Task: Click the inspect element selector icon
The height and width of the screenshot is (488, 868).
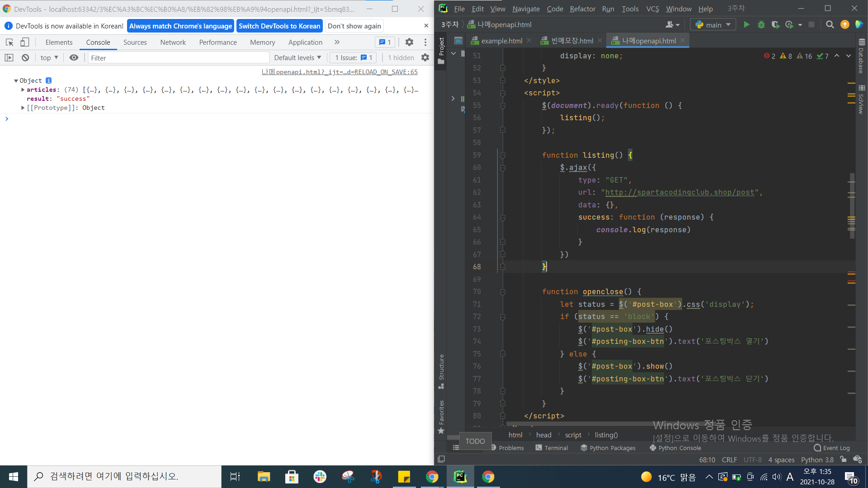Action: tap(9, 42)
